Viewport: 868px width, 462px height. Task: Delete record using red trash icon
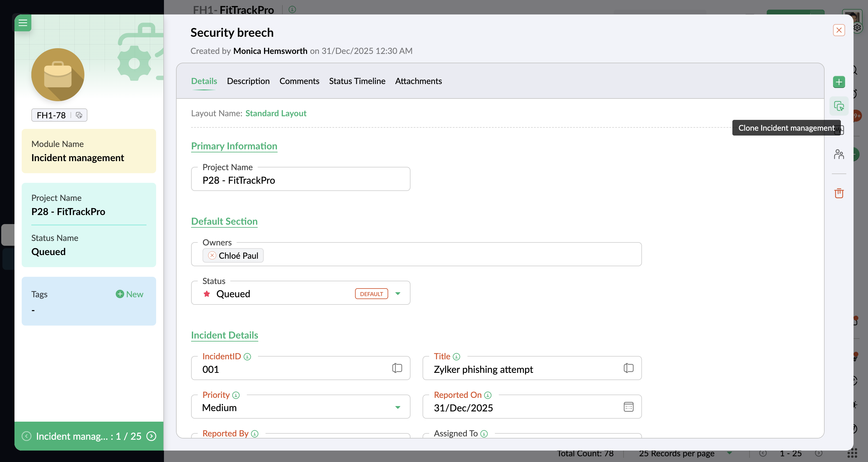point(839,193)
